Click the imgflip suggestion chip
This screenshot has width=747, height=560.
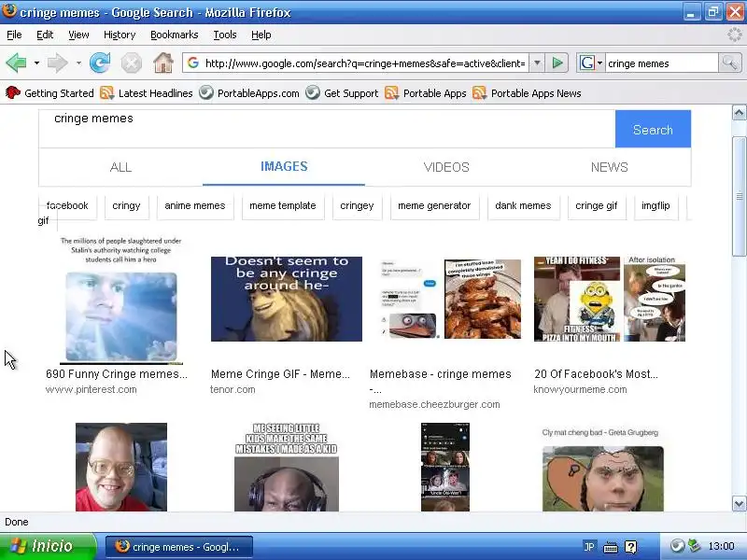655,205
